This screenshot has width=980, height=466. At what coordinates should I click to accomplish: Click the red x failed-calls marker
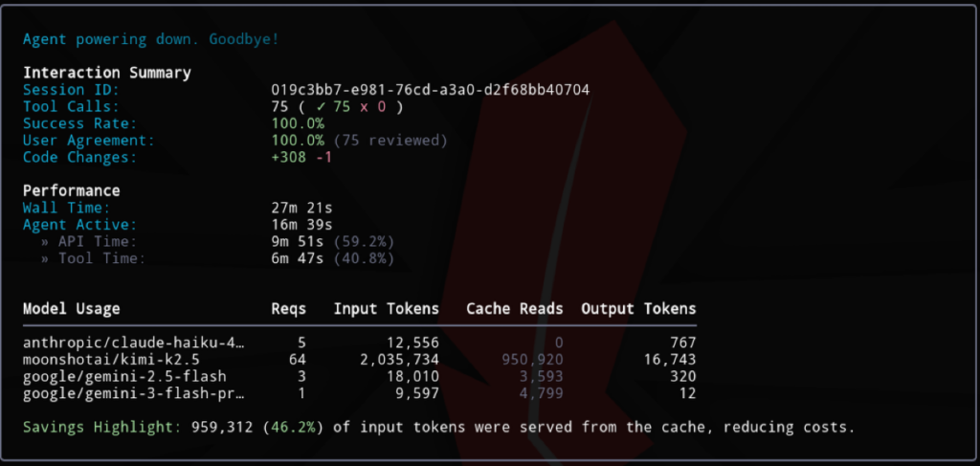pos(363,107)
